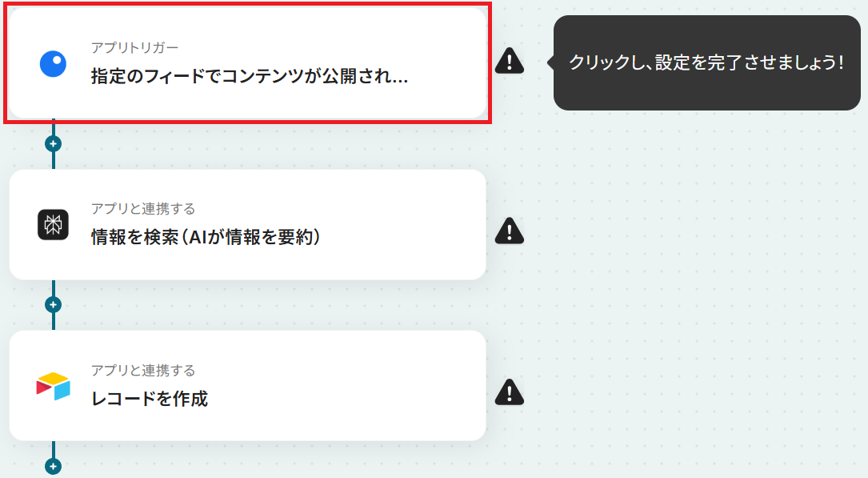
Task: Click the アプリトリガー label
Action: pyautogui.click(x=134, y=47)
